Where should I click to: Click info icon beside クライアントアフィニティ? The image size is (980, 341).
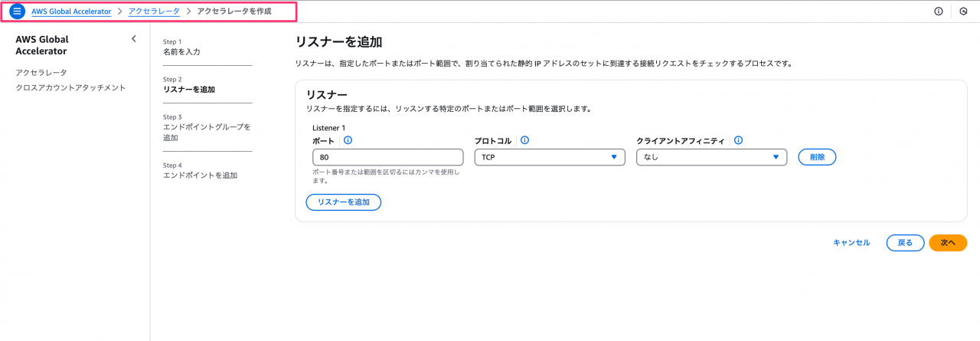(x=739, y=140)
